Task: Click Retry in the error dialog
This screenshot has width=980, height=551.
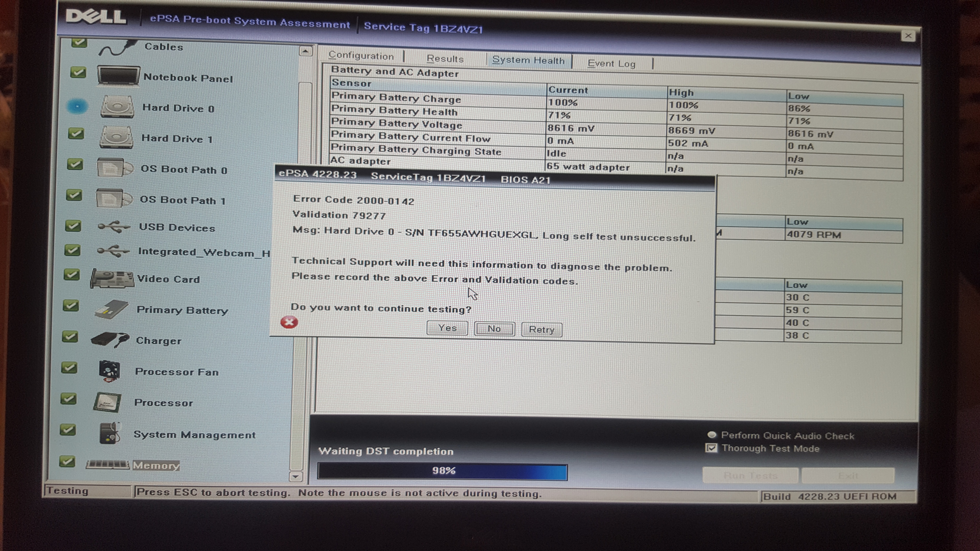Action: pos(542,330)
